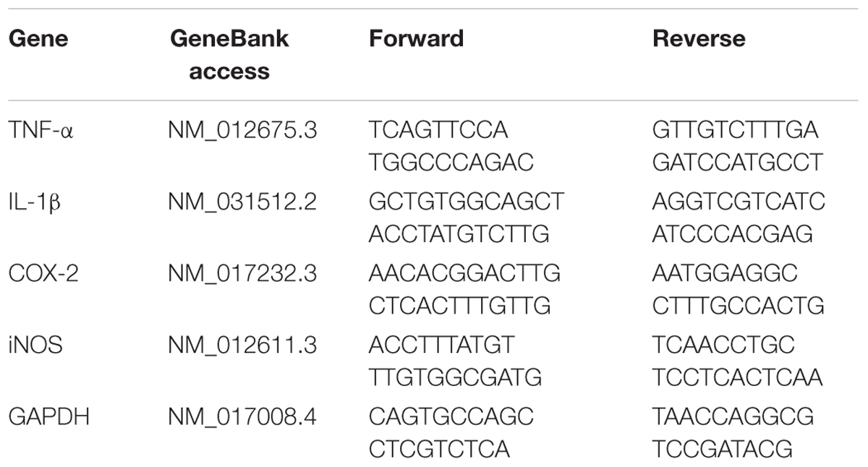868x467 pixels.
Task: Select the Reverse column header
Action: [x=699, y=38]
